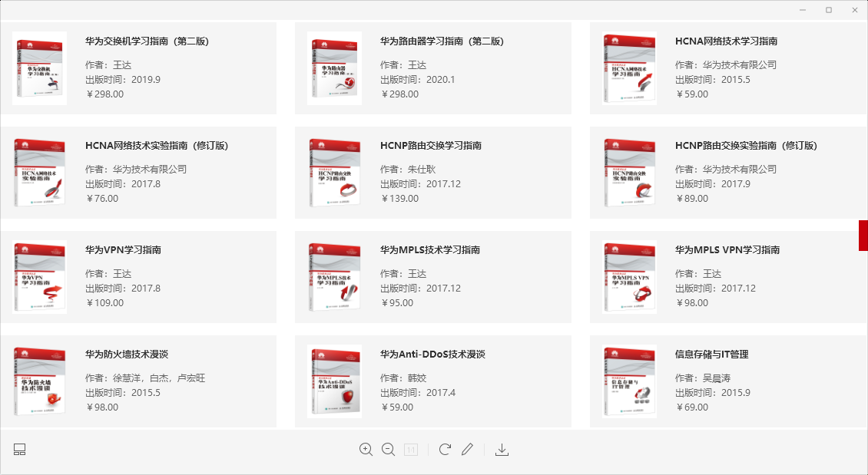Click 出版时间：2015.9
The width and height of the screenshot is (868, 475).
point(713,393)
